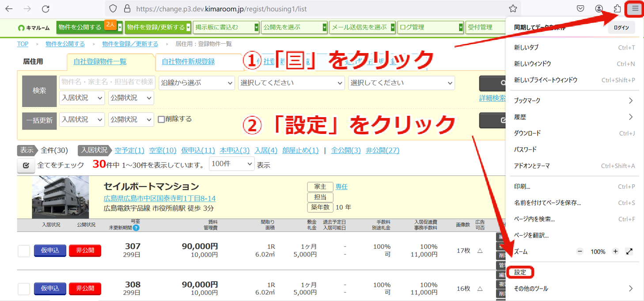
Task: Click the キマルーム logo
Action: point(34,28)
